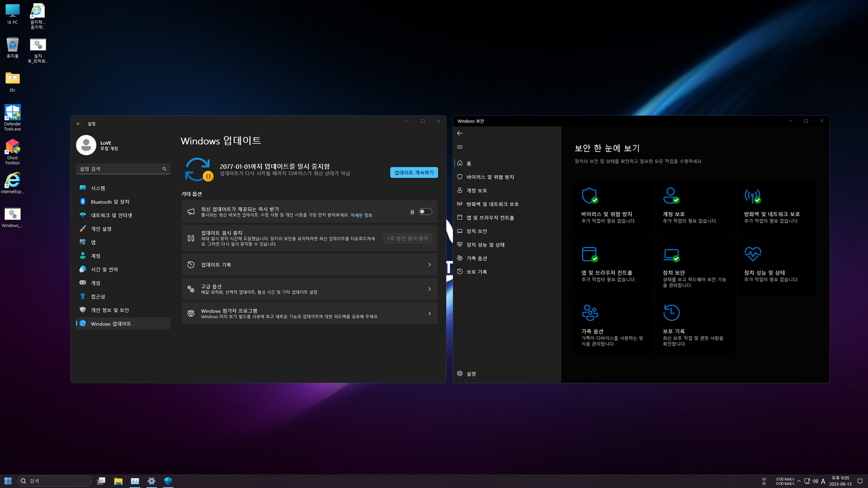Open the 가족 옵션 family tile

click(x=614, y=325)
